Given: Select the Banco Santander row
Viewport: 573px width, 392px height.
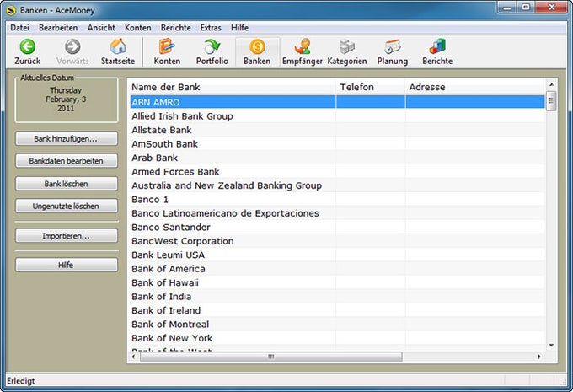Looking at the screenshot, I should coord(337,228).
